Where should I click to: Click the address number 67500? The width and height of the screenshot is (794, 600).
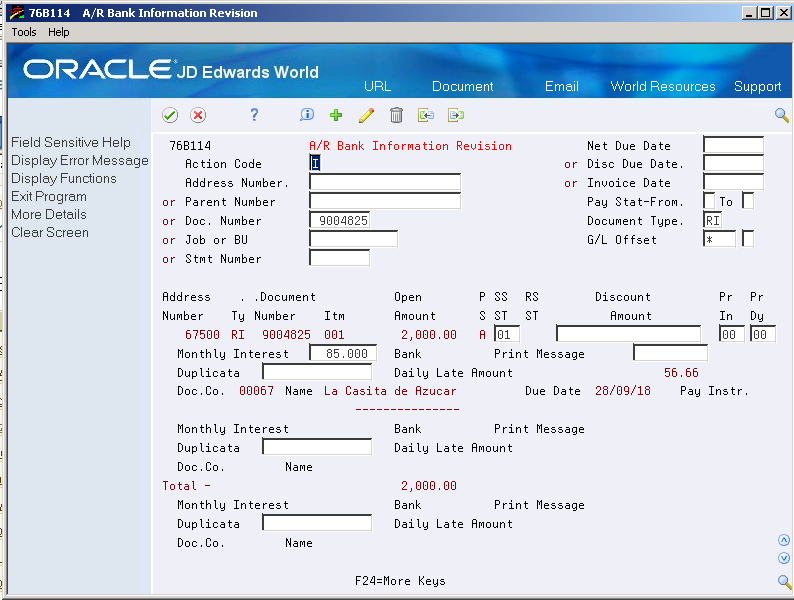pyautogui.click(x=202, y=335)
